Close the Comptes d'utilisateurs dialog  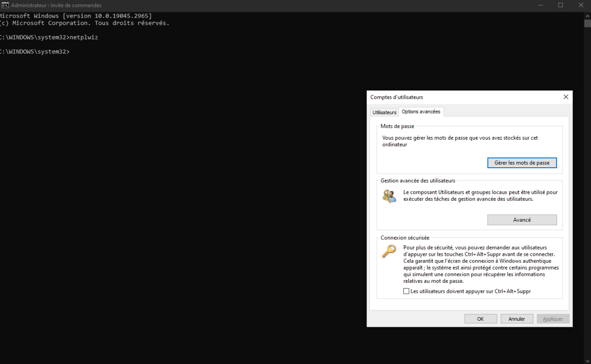pos(565,96)
